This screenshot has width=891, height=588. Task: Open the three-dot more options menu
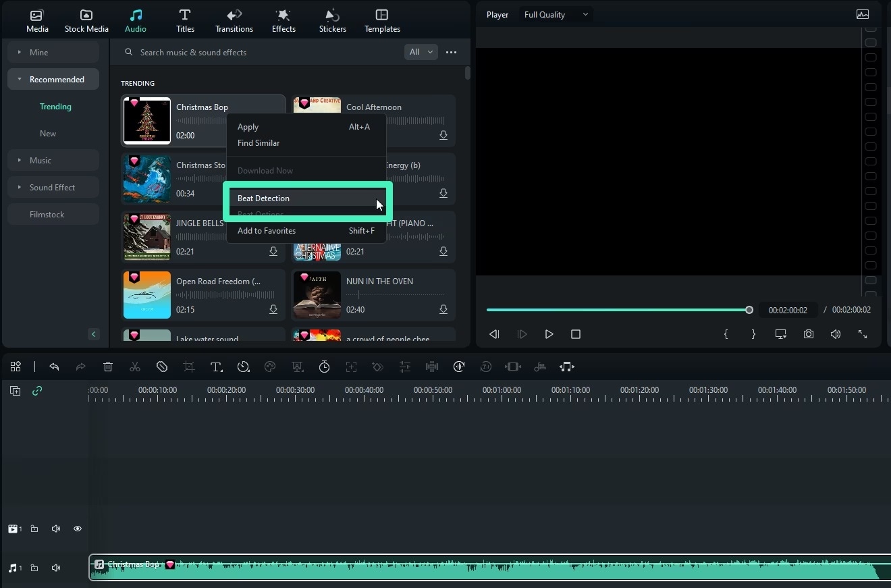click(452, 52)
